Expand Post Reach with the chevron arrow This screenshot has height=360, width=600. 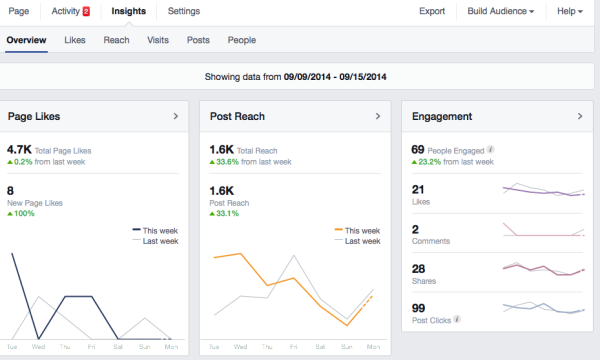coord(378,116)
